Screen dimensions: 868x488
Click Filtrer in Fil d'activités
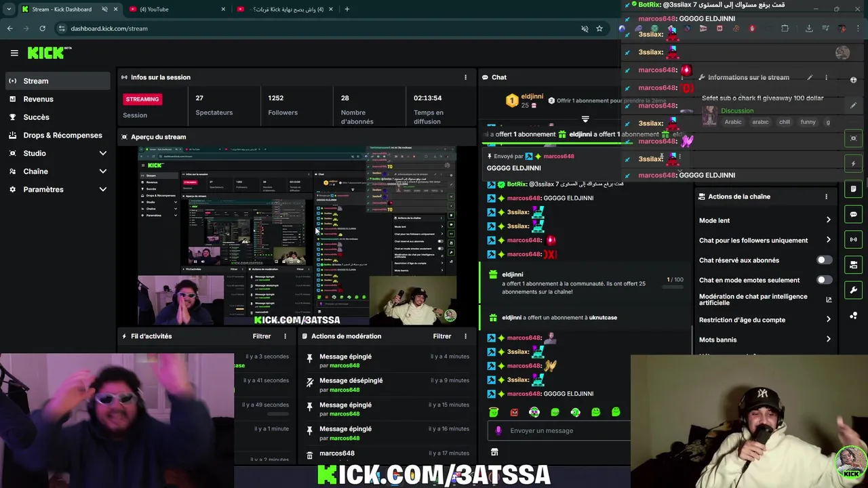coord(262,336)
